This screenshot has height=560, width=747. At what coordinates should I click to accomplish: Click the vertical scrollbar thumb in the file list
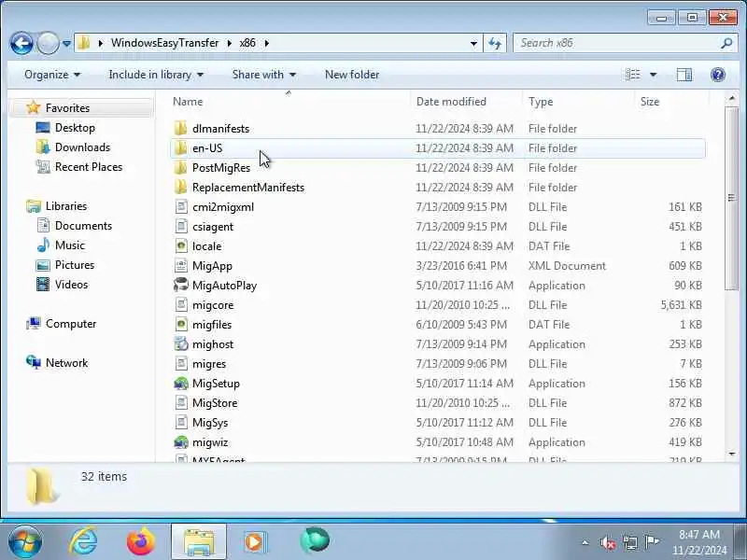pos(732,198)
